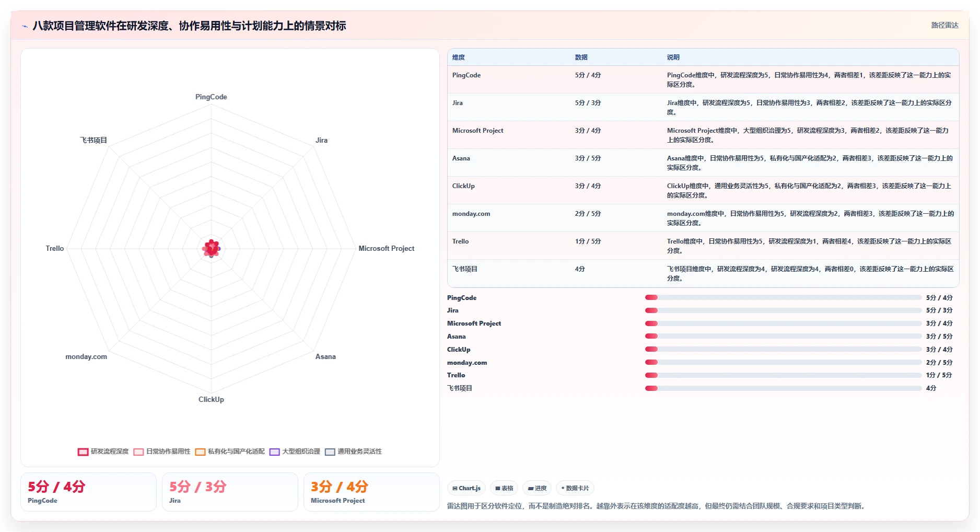Click the Jira axis label on radar
980x532 pixels.
coord(321,141)
